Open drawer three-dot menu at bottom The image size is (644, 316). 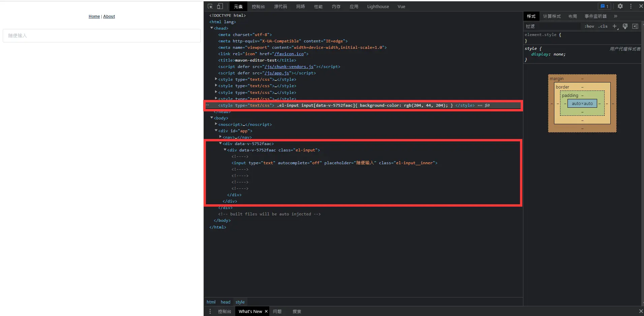(x=210, y=311)
